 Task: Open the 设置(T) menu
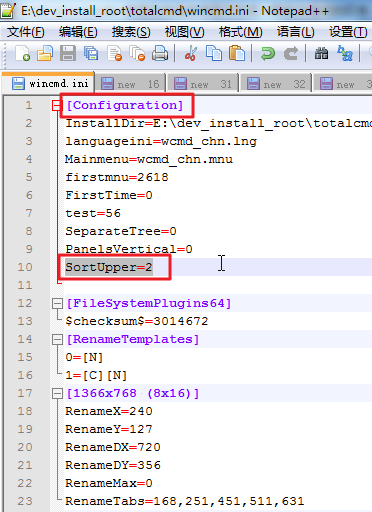pos(348,32)
